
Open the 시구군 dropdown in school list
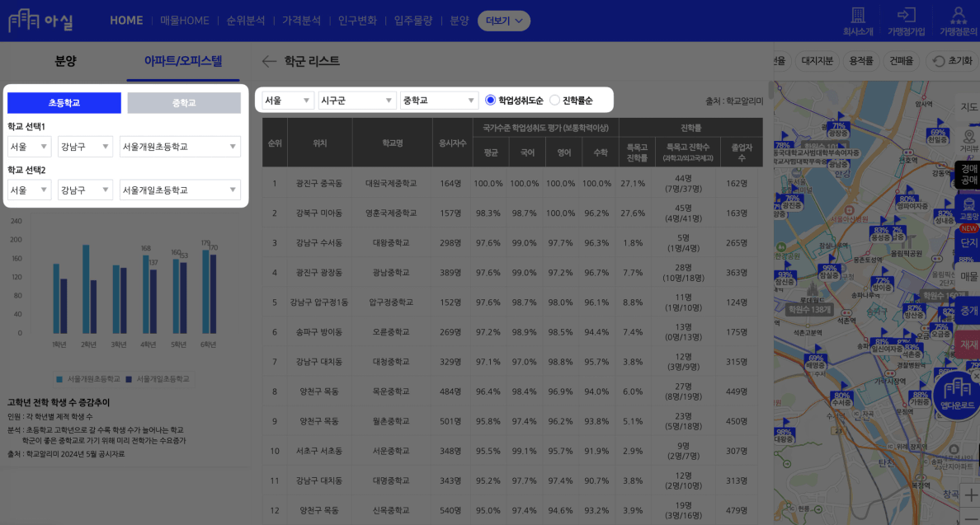(x=357, y=101)
